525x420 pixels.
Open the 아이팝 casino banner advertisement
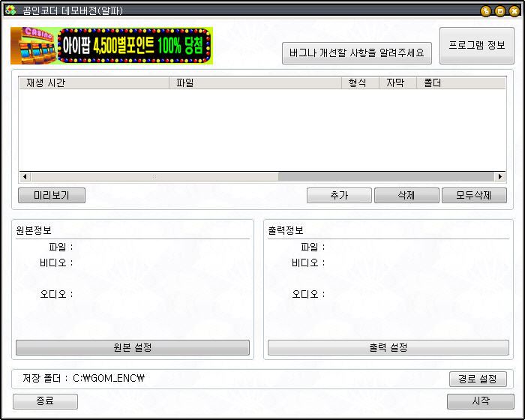point(112,46)
